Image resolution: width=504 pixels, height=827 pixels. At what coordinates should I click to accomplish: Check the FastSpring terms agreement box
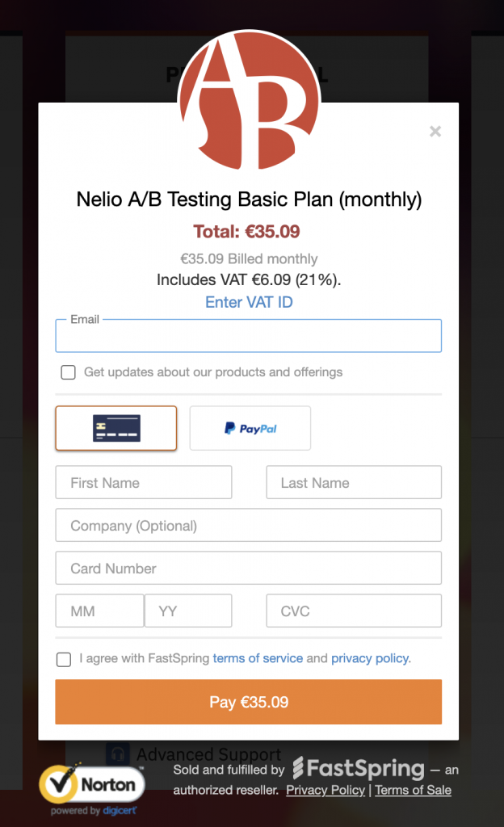point(64,659)
